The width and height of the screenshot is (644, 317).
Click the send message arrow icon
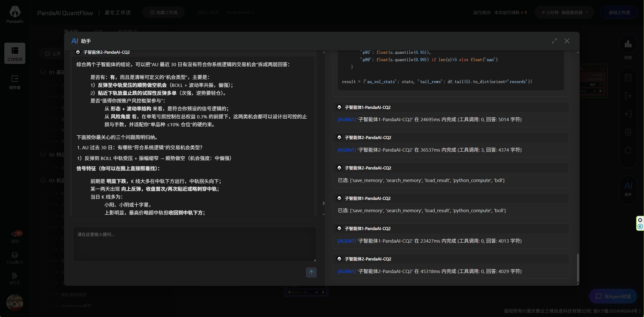click(x=311, y=273)
